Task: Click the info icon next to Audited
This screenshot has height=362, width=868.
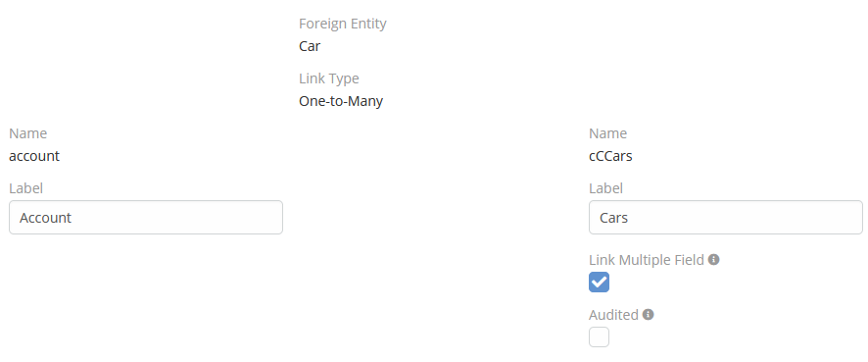Action: point(648,314)
